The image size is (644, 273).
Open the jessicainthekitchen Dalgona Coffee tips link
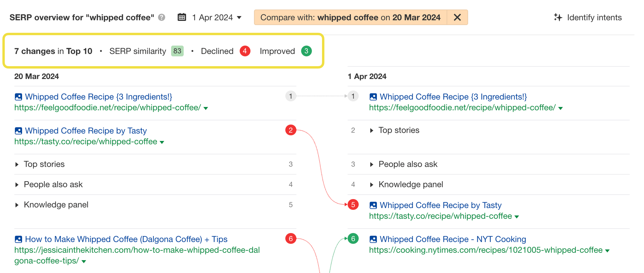click(126, 239)
